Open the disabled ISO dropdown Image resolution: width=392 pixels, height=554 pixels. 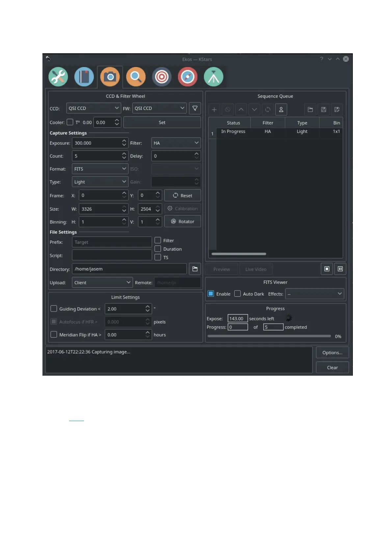tap(176, 169)
